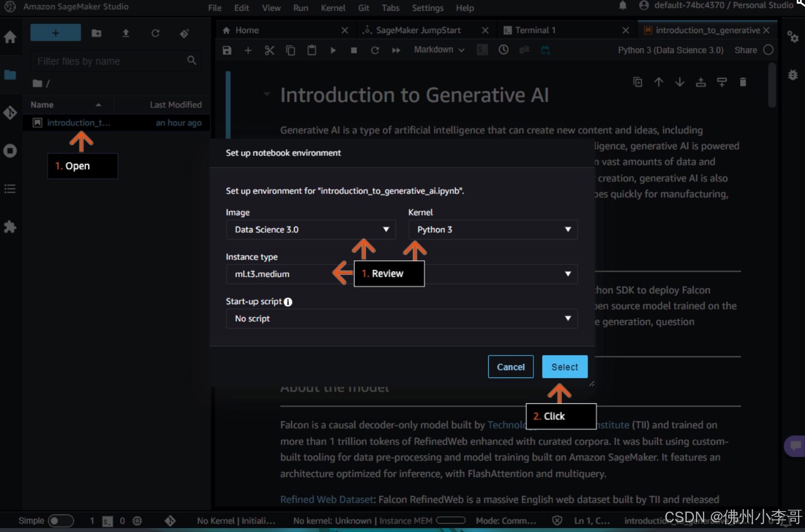
Task: Click the feedback chat bubble button
Action: [x=795, y=446]
